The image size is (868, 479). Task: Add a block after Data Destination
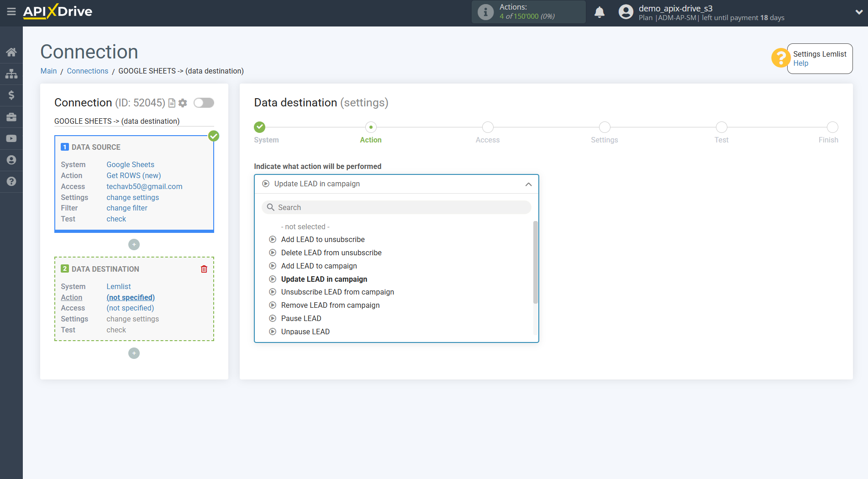(134, 353)
